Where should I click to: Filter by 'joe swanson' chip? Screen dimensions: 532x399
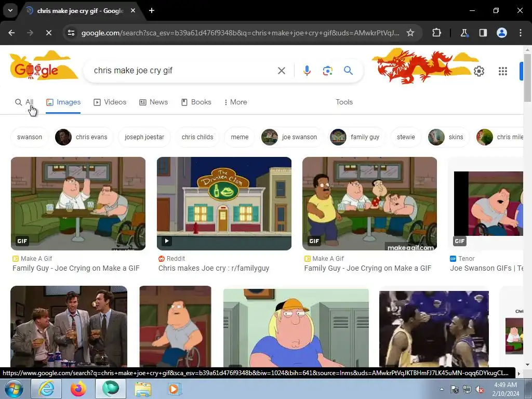point(291,137)
